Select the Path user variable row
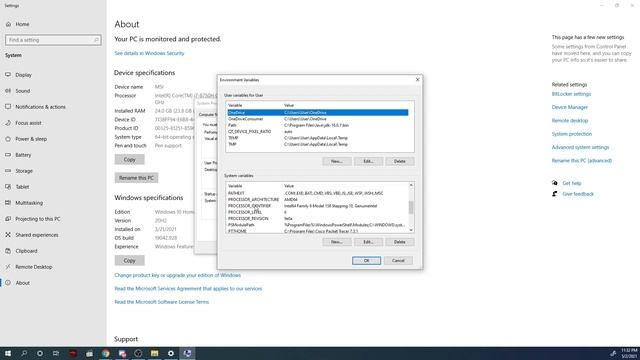Screen dimensions: 640x360 [x=318, y=125]
